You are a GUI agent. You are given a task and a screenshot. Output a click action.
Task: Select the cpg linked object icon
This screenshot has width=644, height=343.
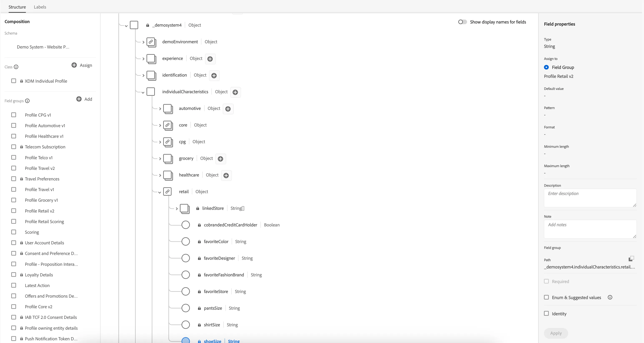[x=168, y=142]
